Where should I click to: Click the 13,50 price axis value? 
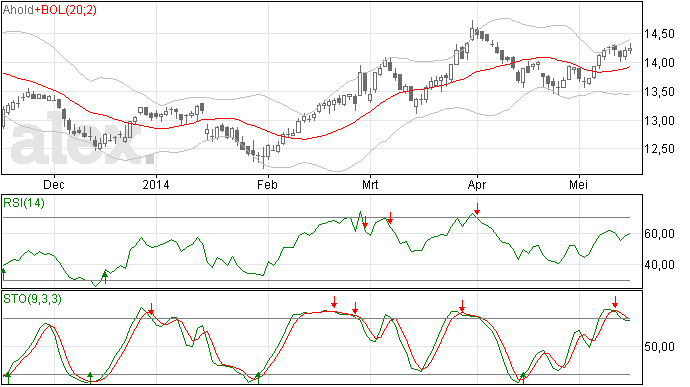coord(659,92)
